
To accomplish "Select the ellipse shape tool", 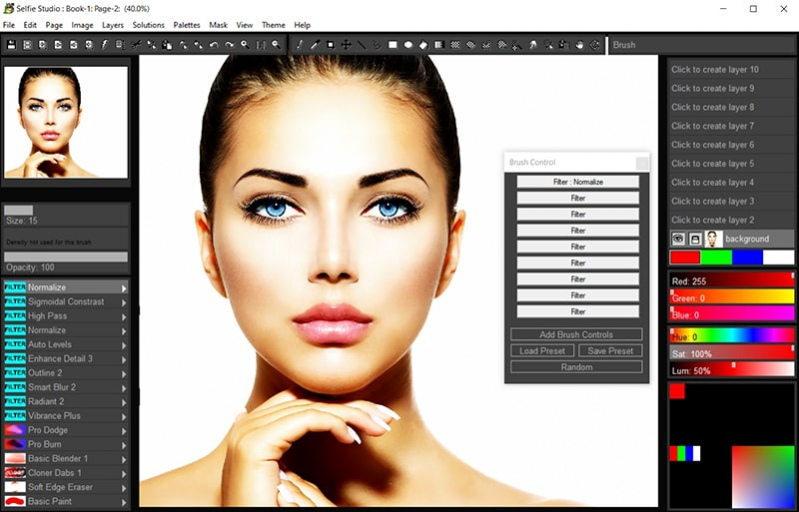I will click(408, 45).
